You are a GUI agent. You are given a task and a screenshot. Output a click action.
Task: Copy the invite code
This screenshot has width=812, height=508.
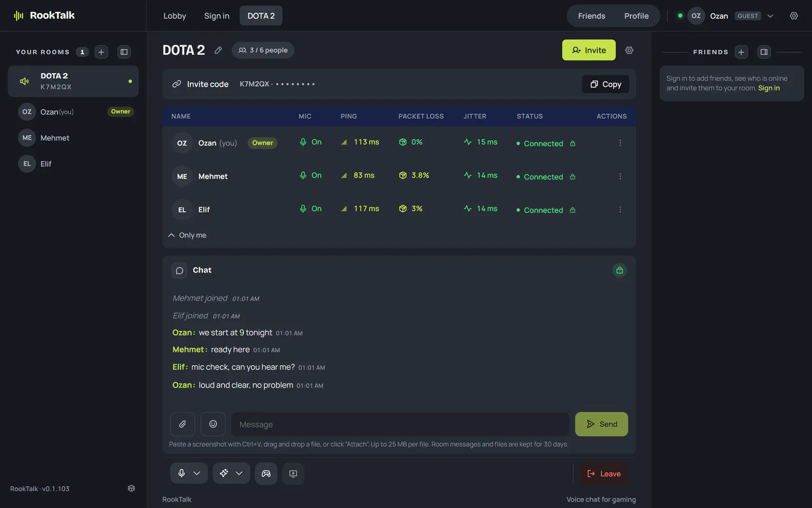point(605,84)
